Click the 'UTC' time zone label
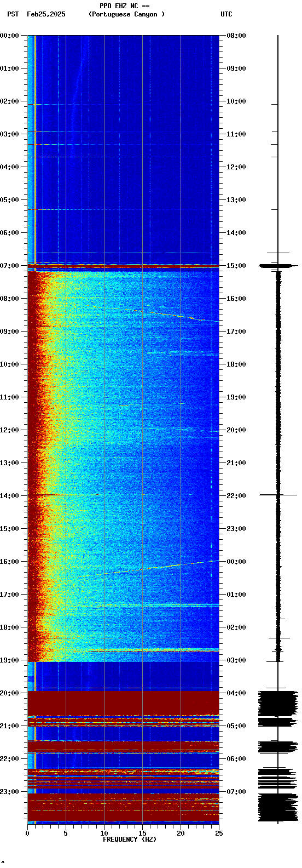This screenshot has height=868, width=302. tap(226, 14)
